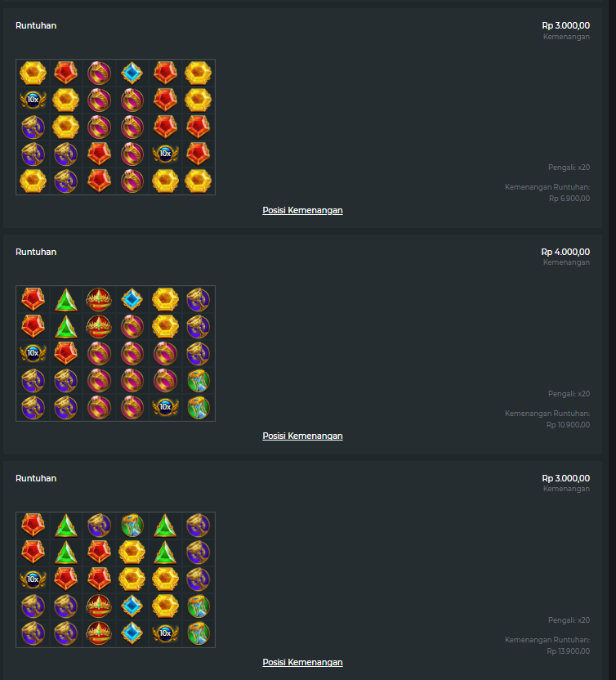Viewport: 616px width, 680px height.
Task: Click the 10x multiplier in the first column of the Rp 13.900,00 grid
Action: (x=33, y=579)
